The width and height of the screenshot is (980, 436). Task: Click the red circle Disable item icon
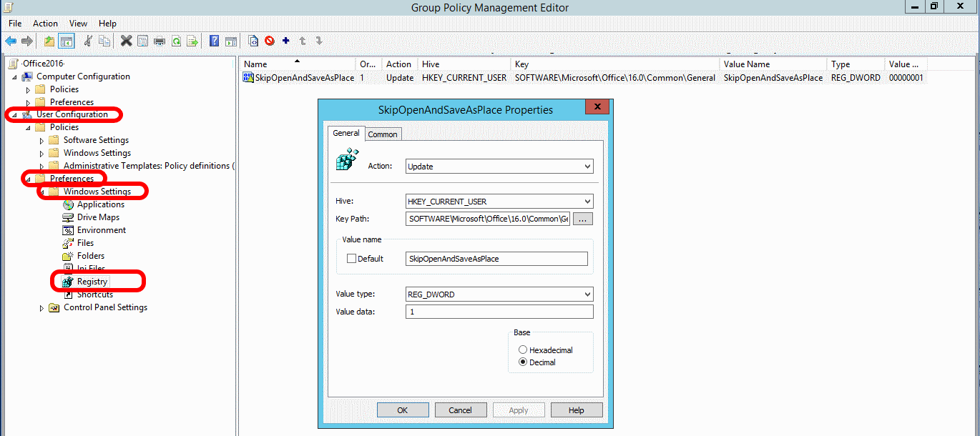[270, 41]
